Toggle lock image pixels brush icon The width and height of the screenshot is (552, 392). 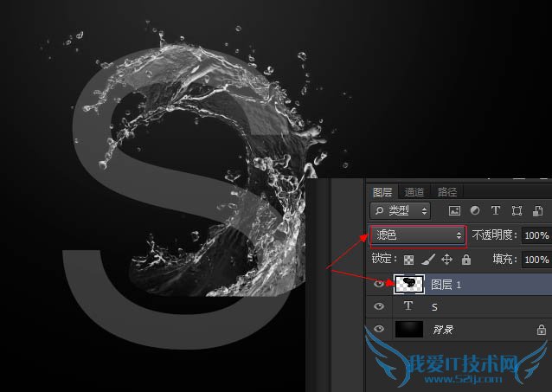[427, 260]
